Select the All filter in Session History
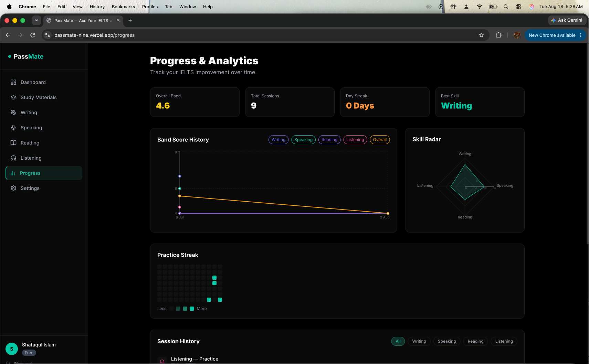589x364 pixels. 398,341
